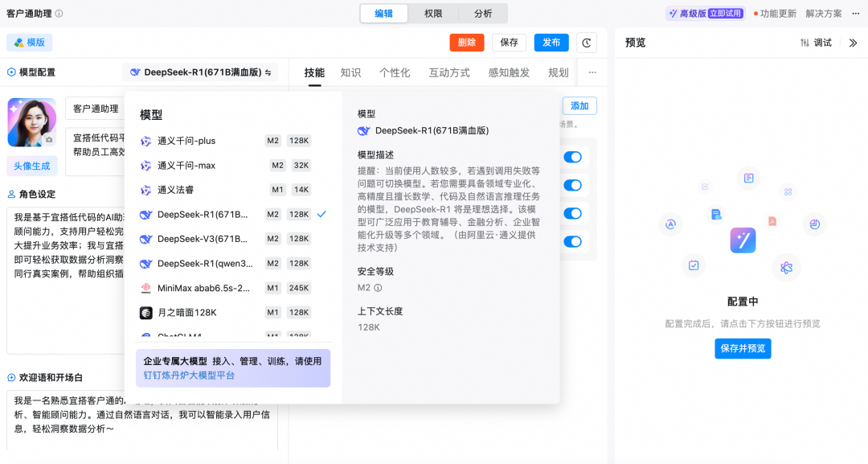Click the sparkle icon in 高级版 badge

coord(673,14)
